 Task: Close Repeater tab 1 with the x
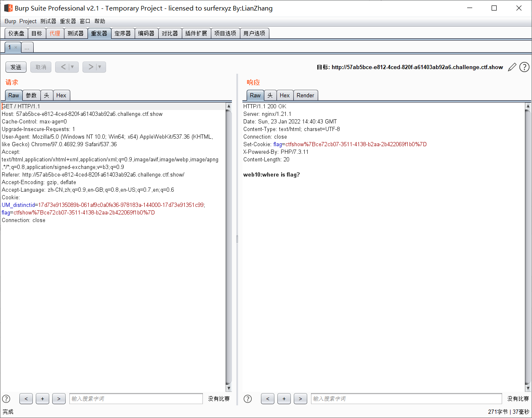[x=16, y=47]
